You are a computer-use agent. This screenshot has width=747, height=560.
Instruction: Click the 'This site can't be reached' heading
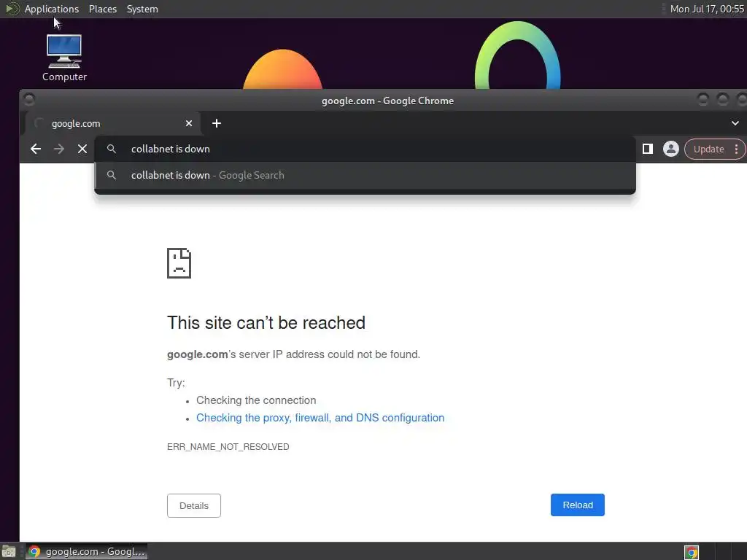point(266,322)
